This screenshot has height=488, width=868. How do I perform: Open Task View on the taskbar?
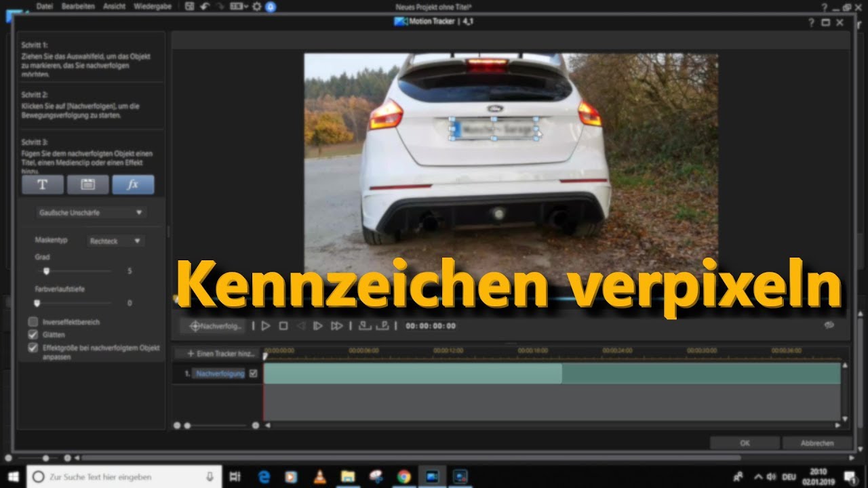235,477
